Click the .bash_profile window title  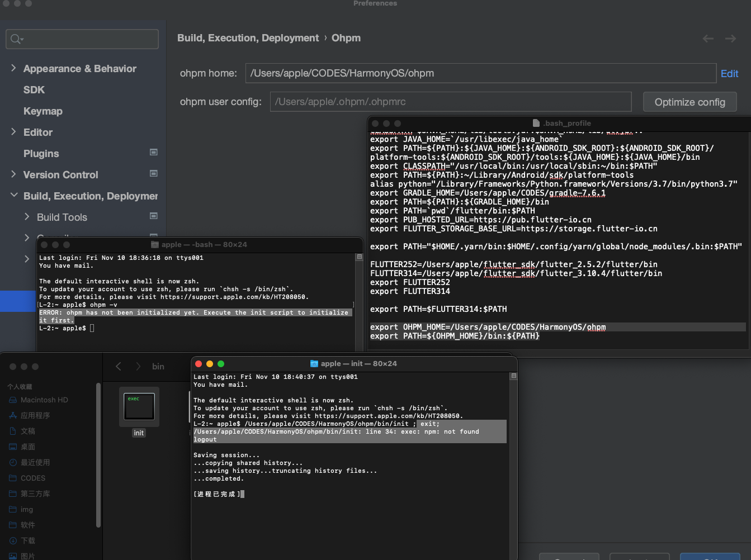[x=567, y=124]
